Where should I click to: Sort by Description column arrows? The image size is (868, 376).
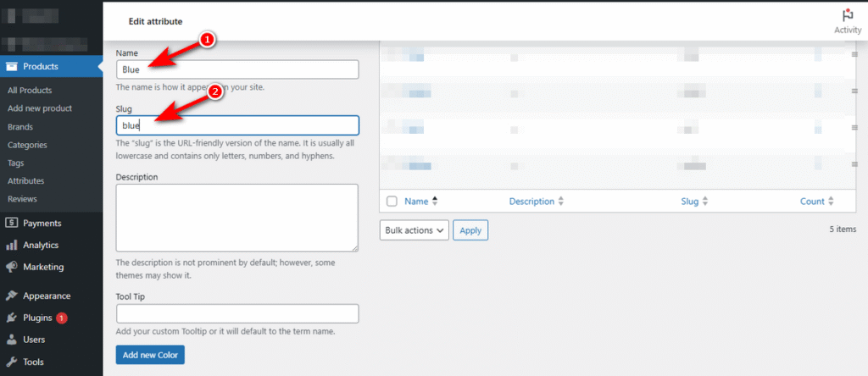[x=561, y=202]
